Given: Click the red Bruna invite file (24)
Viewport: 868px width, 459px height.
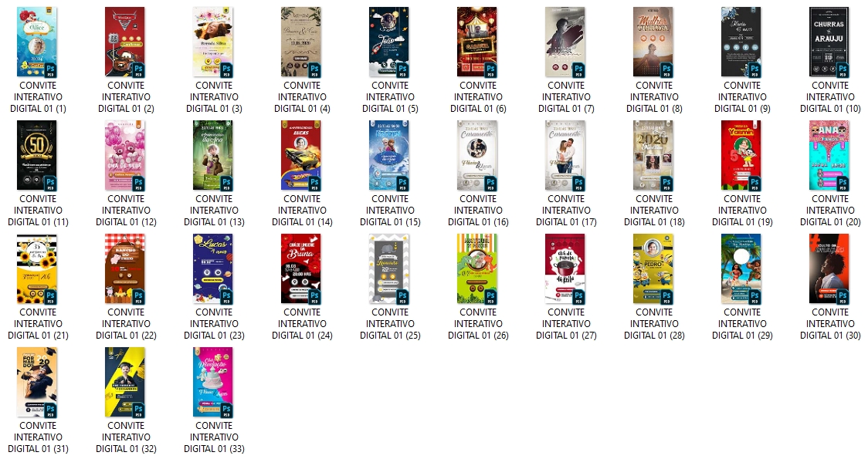Looking at the screenshot, I should click(302, 268).
